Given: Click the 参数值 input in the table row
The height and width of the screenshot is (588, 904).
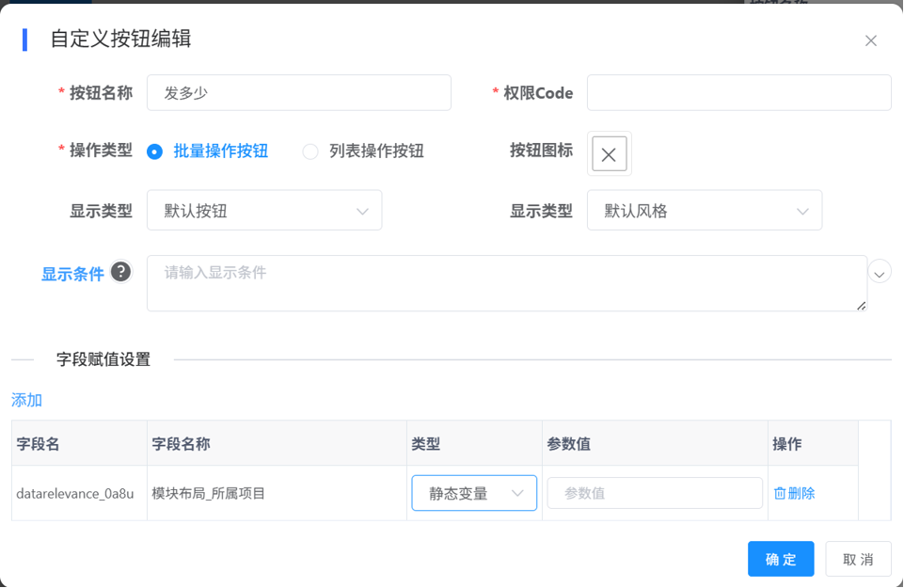Looking at the screenshot, I should [x=655, y=493].
